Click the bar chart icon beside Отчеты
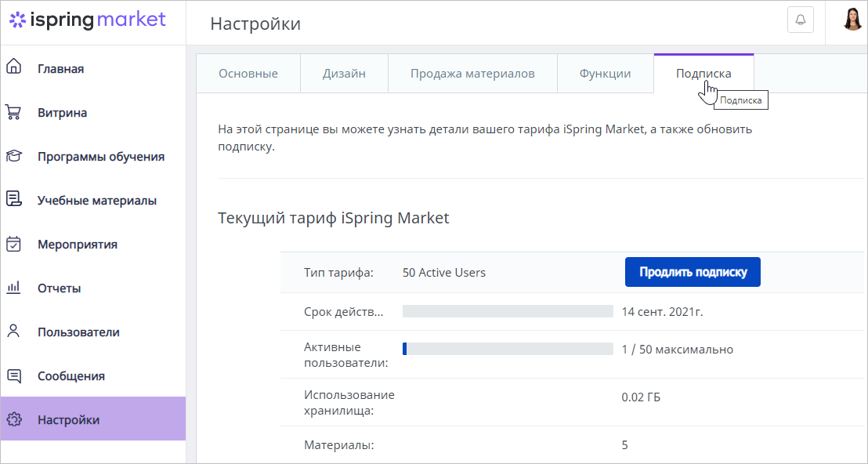 [14, 288]
